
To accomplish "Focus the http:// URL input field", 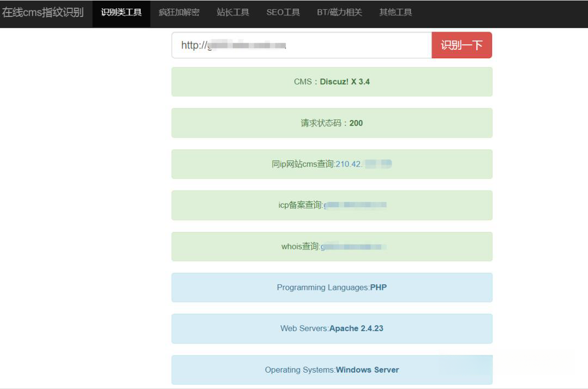I will point(302,45).
